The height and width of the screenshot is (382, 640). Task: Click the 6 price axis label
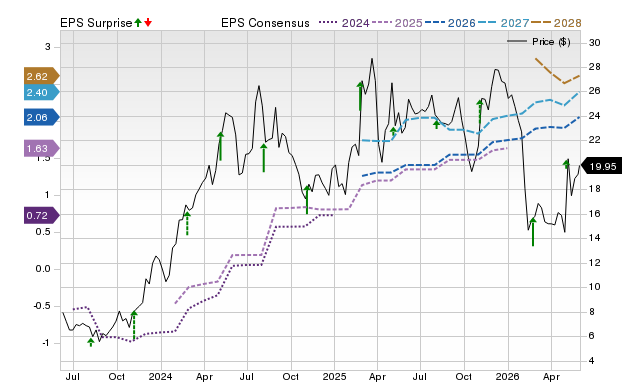pyautogui.click(x=591, y=335)
